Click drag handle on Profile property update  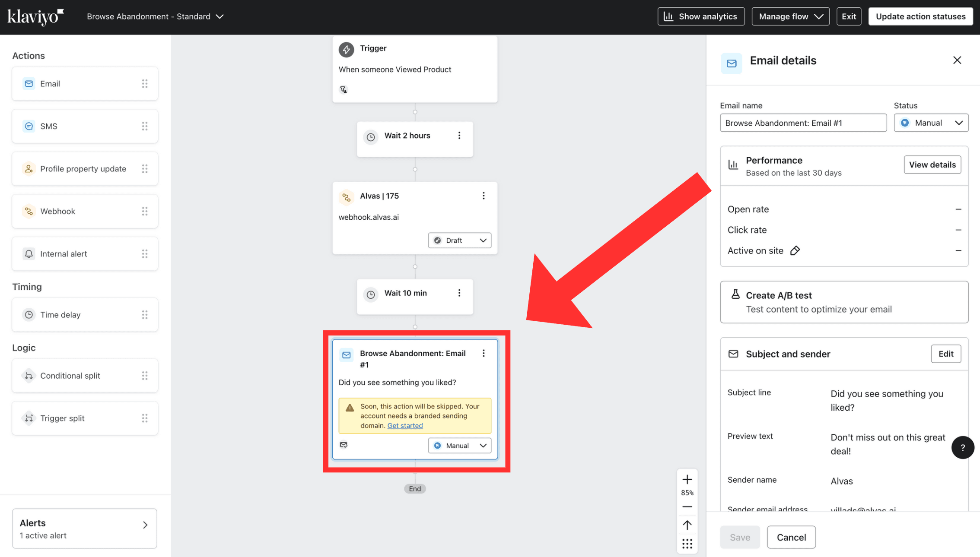145,169
